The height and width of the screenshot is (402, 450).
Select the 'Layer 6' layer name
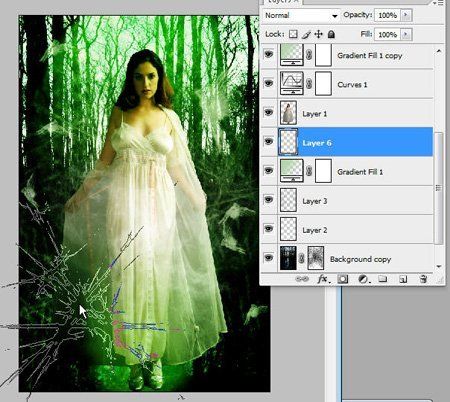317,143
